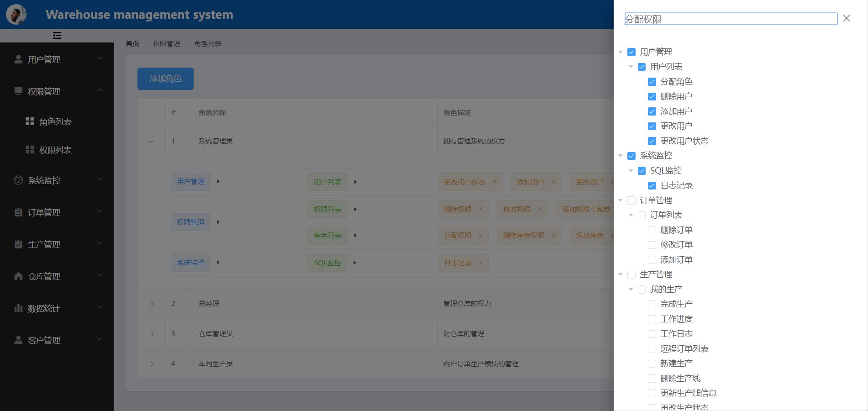Remove the 日志记录 tag via its X

481,263
